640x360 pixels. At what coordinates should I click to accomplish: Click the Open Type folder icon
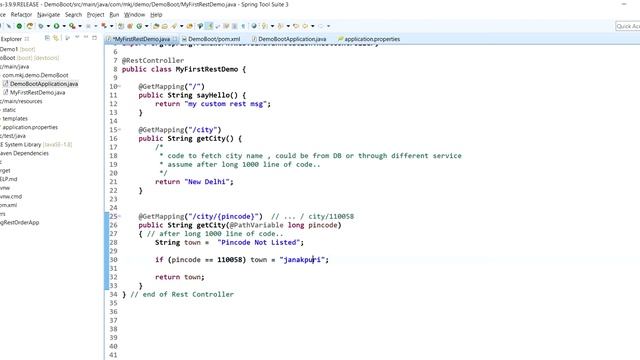pos(156,26)
